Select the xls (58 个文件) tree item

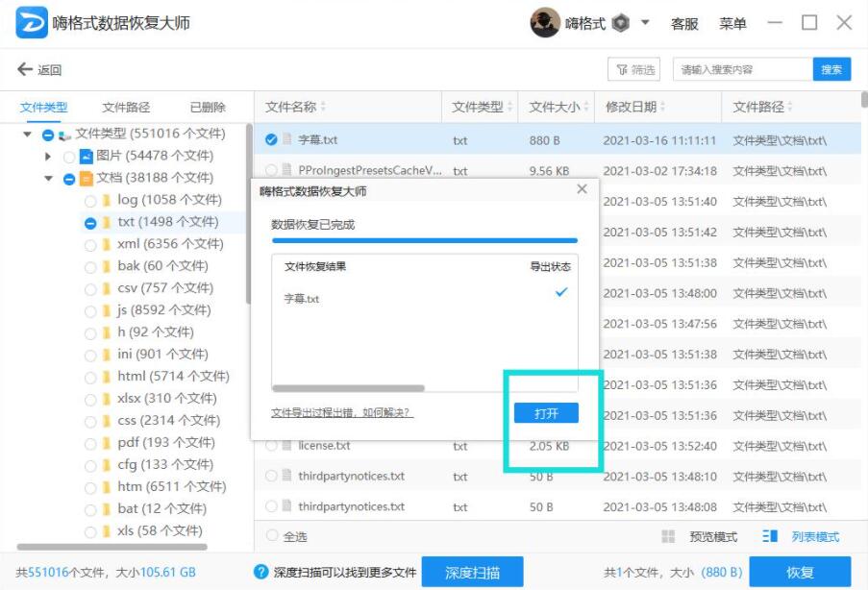160,531
